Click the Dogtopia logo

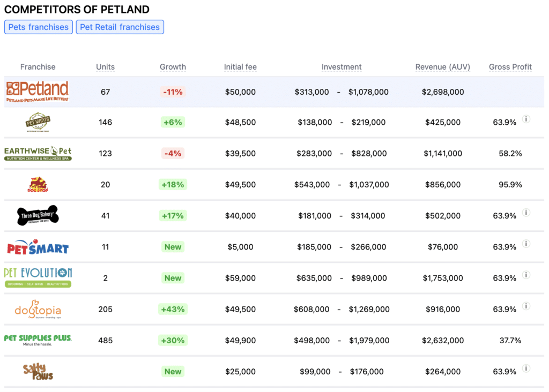(x=38, y=309)
